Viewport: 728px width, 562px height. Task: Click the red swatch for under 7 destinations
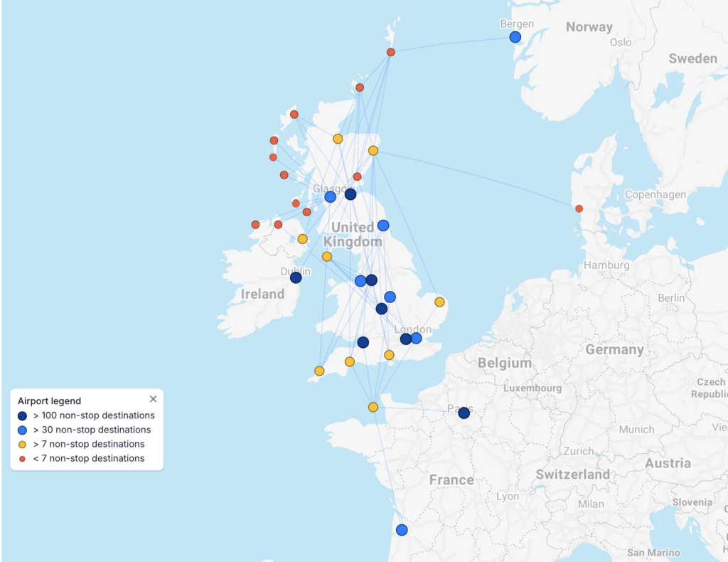click(22, 459)
